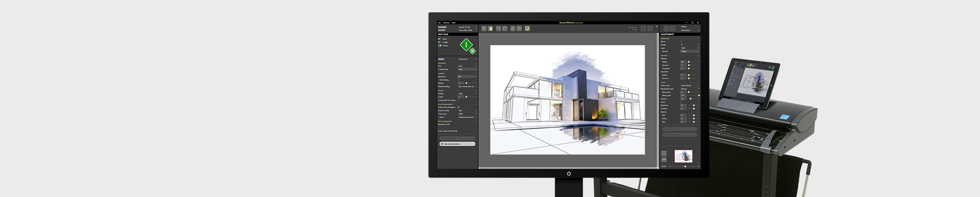
Task: Toggle the Batch switch
Action: [x=439, y=39]
